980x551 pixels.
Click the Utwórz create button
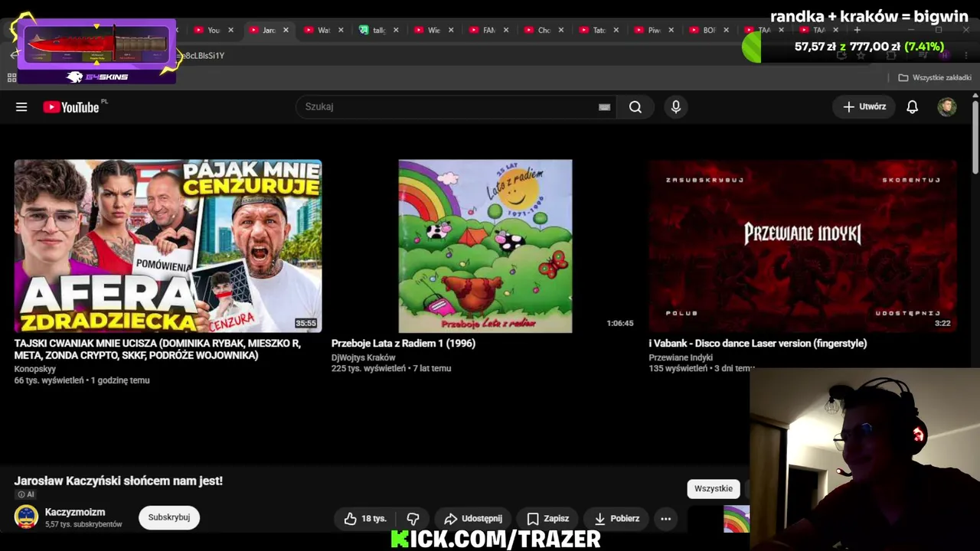864,107
